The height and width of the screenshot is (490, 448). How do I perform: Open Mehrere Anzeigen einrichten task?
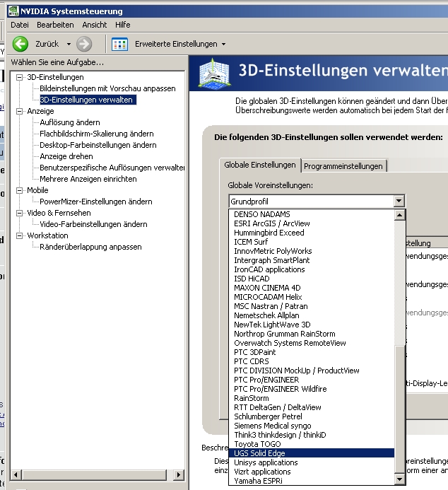click(x=88, y=179)
